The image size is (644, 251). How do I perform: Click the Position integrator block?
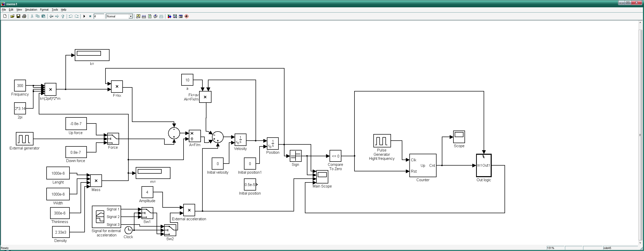(273, 143)
